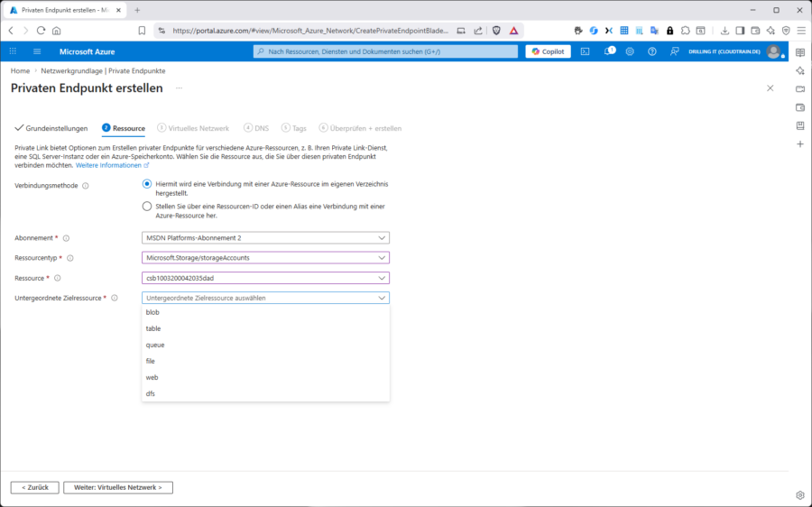Go back in the browser
Viewport: 812px width, 507px height.
pos(11,31)
